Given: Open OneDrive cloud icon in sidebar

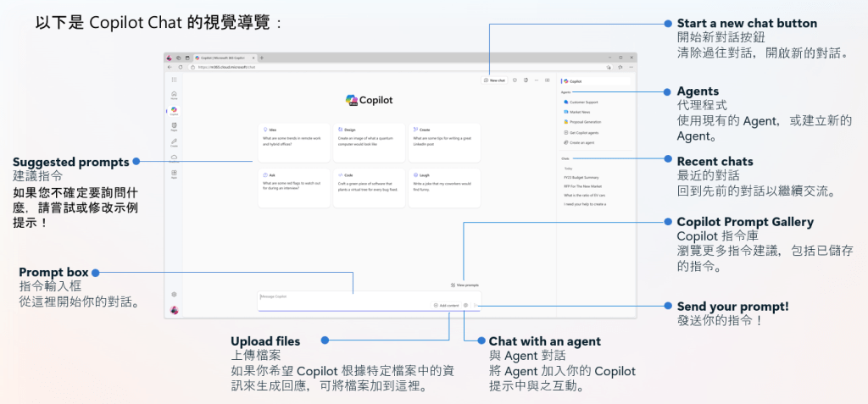Looking at the screenshot, I should point(174,158).
